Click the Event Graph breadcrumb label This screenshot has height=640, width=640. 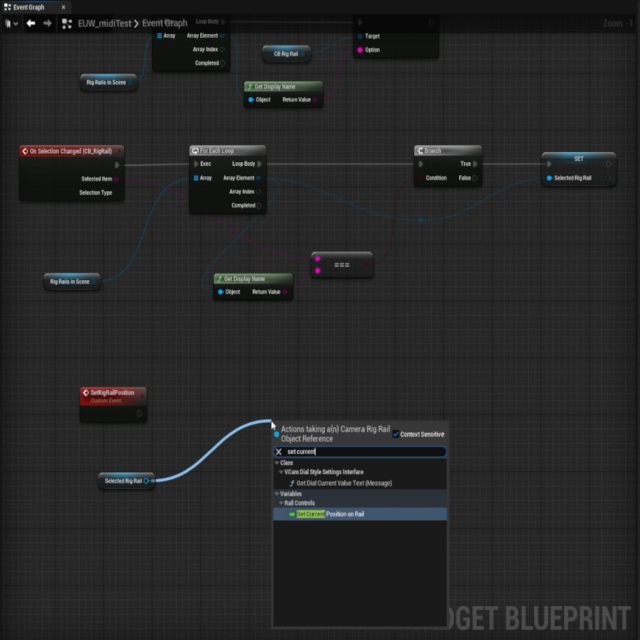164,23
